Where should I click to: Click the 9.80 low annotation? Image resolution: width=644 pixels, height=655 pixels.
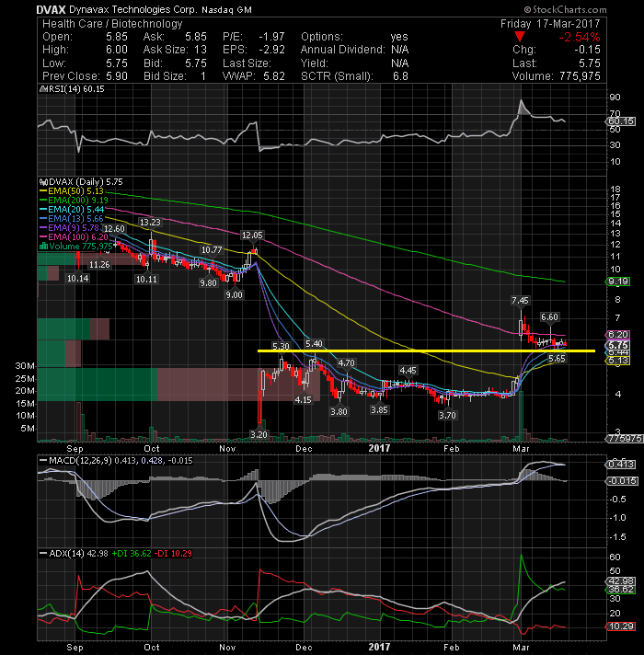[208, 282]
